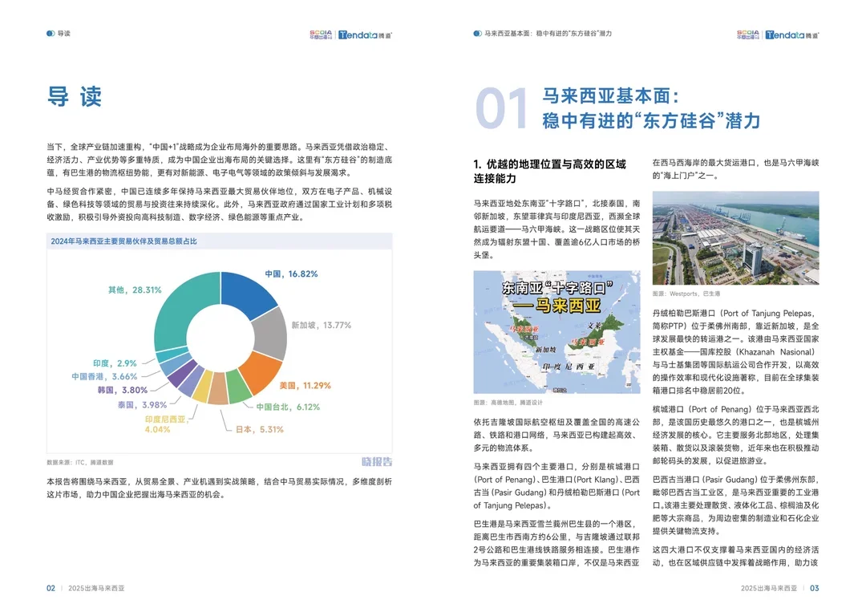Select label 中国，16.82%
Screen dimensions: 866x616
[x=291, y=274]
